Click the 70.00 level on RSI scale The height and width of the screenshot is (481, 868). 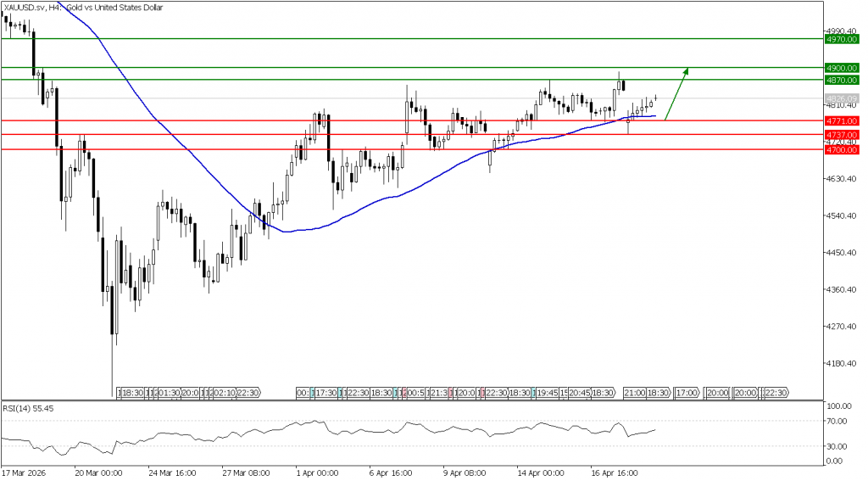click(837, 421)
